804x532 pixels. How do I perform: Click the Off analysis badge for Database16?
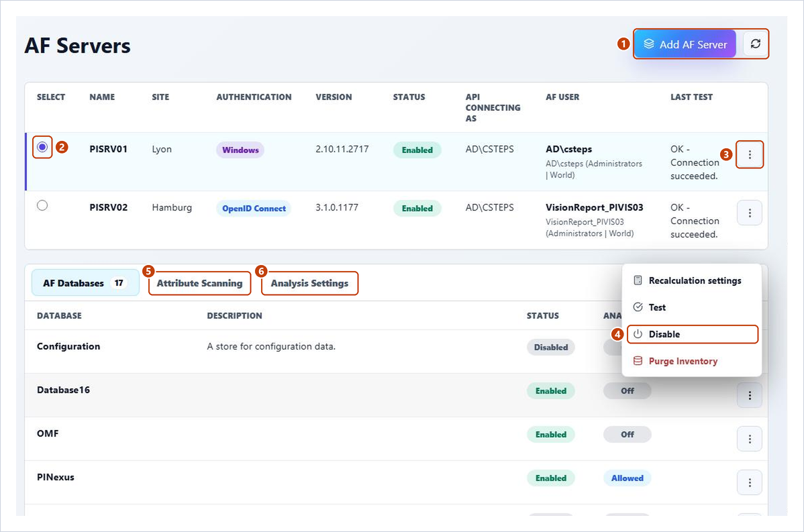pos(627,390)
